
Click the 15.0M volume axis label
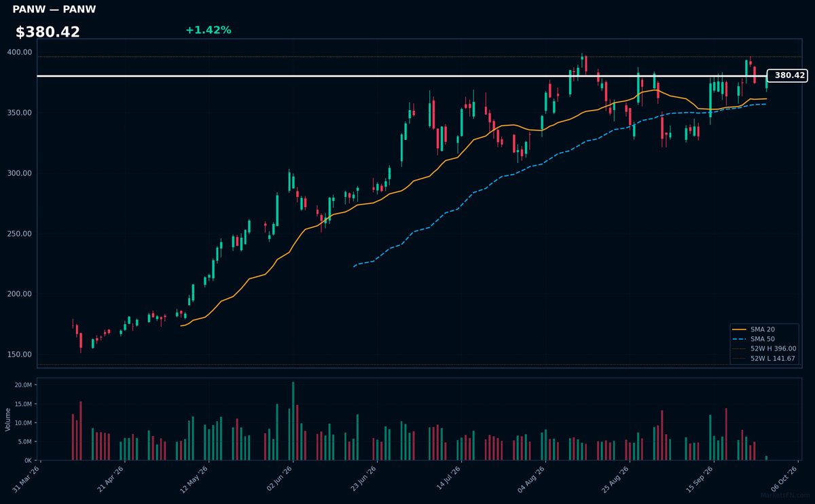24,404
